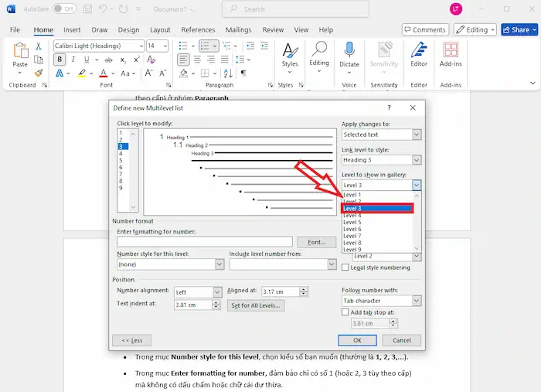Click the Paste icon in Clipboard group
The width and height of the screenshot is (541, 392).
[20, 53]
